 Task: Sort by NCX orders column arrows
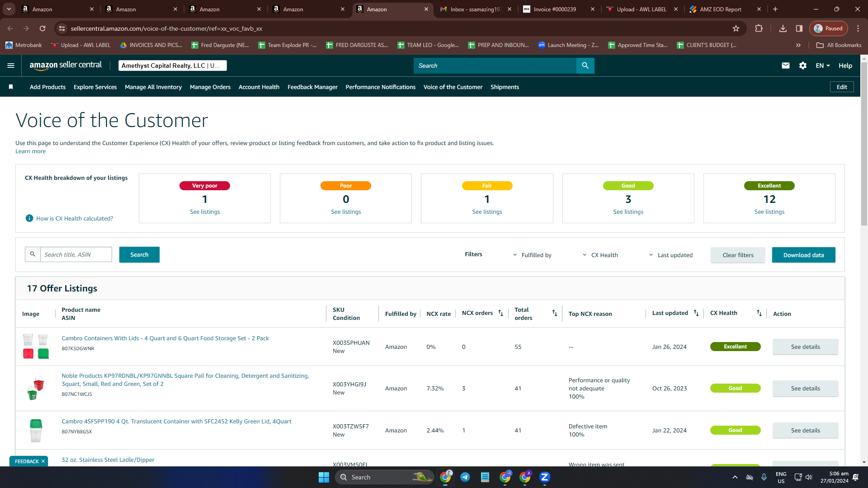pyautogui.click(x=501, y=313)
